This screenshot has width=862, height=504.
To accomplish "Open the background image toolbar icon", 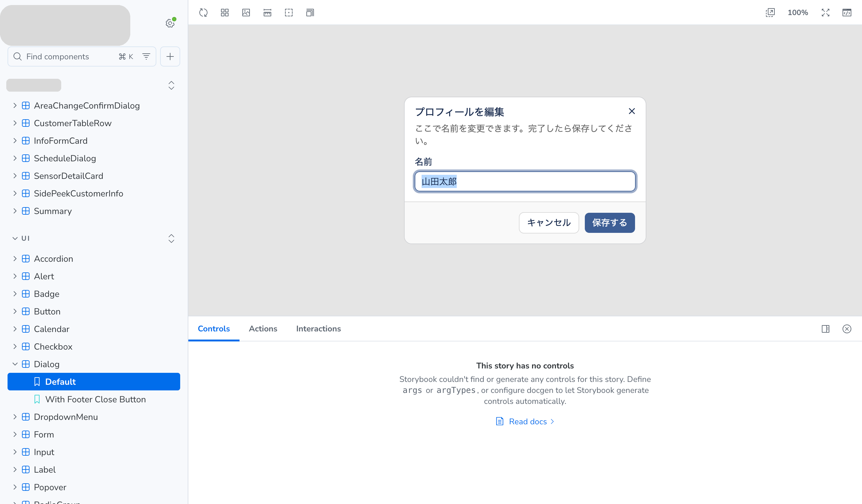I will click(246, 13).
